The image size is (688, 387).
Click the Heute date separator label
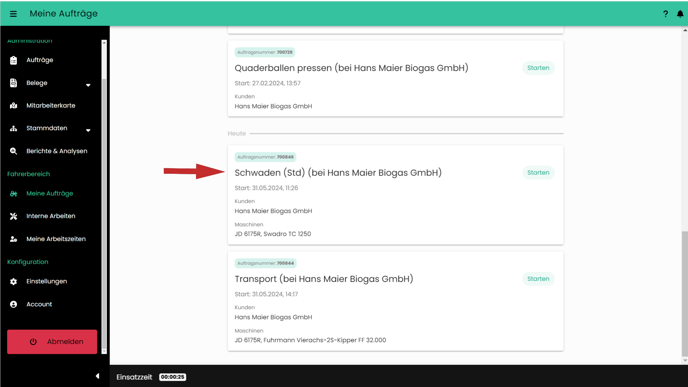236,133
